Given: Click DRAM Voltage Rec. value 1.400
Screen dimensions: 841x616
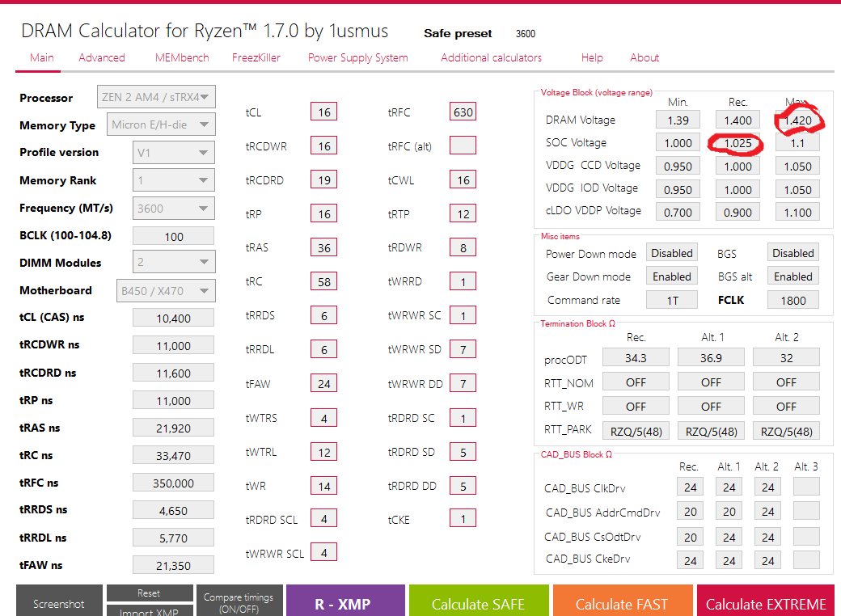Looking at the screenshot, I should click(737, 120).
